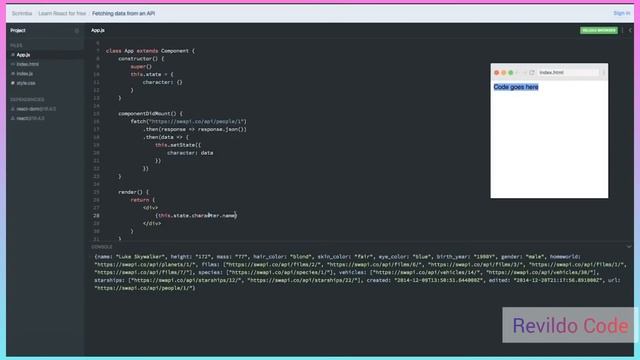
Task: Select the react dependency entry
Action: coord(31,118)
